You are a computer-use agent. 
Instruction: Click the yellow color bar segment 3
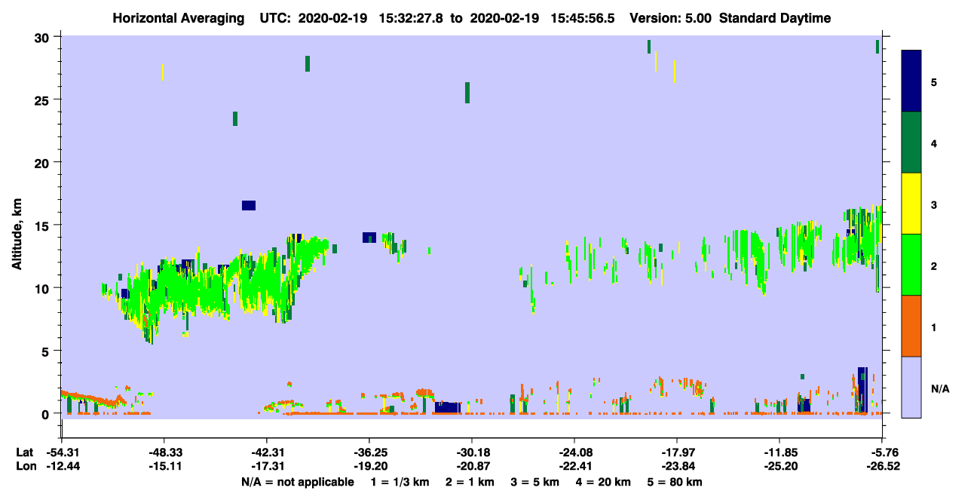911,204
